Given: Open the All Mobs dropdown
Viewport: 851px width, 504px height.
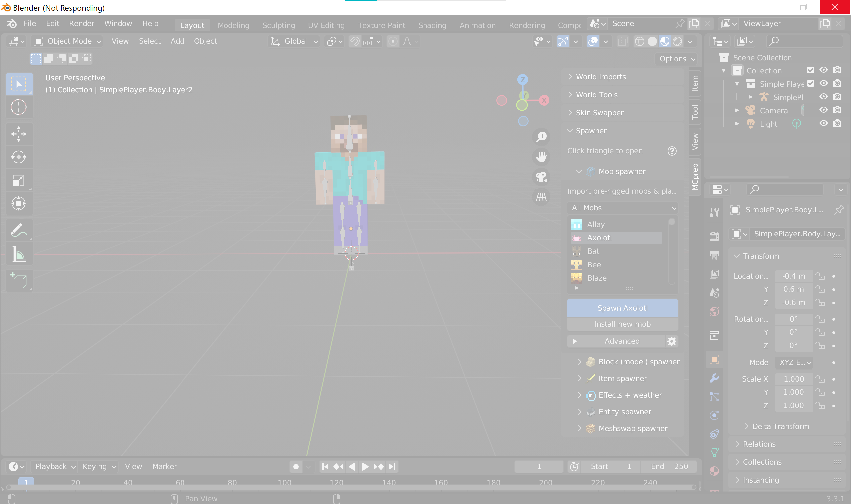Looking at the screenshot, I should pos(622,208).
